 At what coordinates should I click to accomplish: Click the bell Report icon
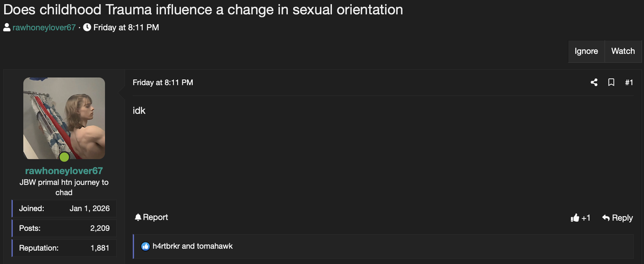point(138,217)
